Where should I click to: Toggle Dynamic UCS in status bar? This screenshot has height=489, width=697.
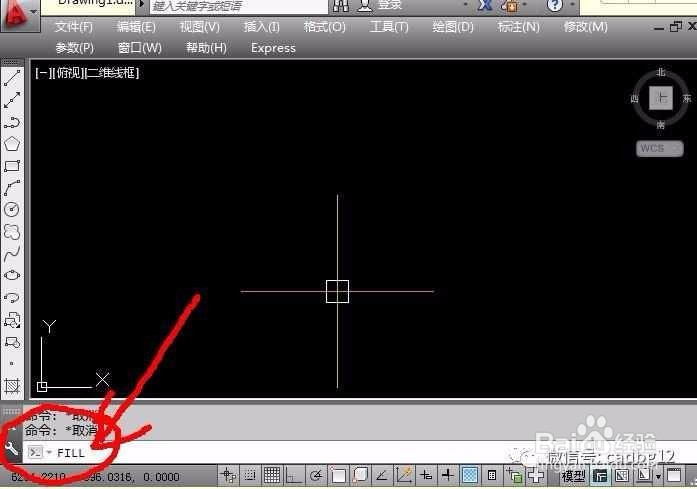click(404, 476)
